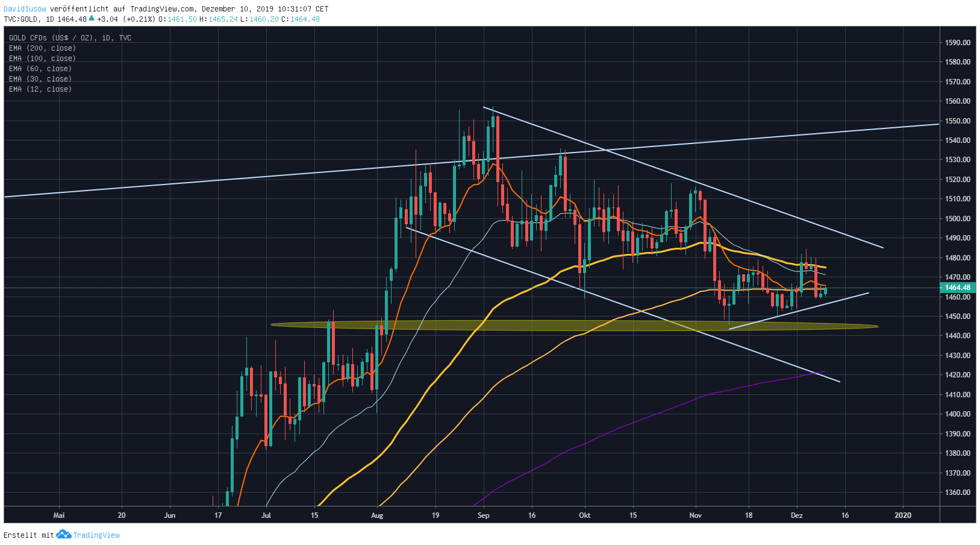Select the EMA (12, close) indicator label

(x=40, y=89)
